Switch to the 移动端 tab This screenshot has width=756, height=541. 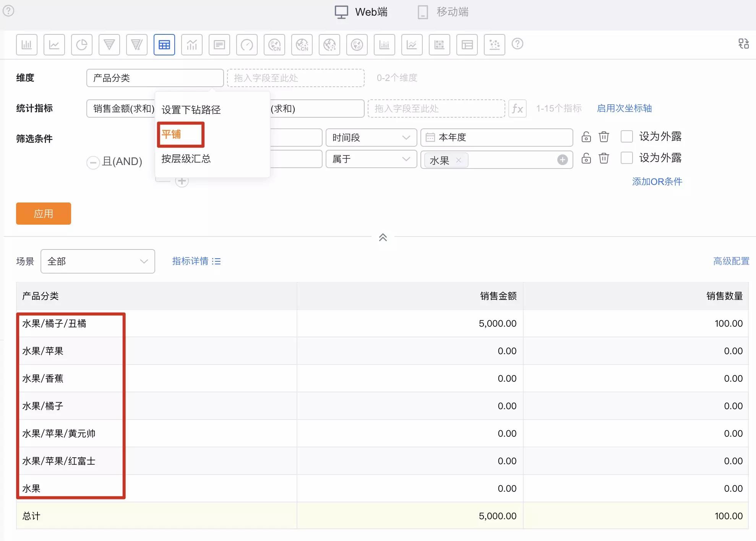pyautogui.click(x=443, y=12)
